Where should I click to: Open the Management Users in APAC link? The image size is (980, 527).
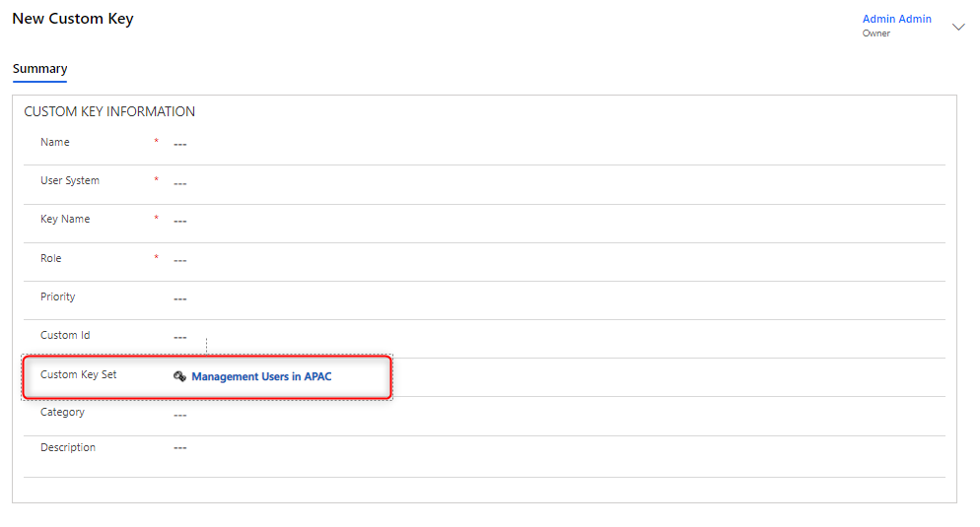point(261,376)
